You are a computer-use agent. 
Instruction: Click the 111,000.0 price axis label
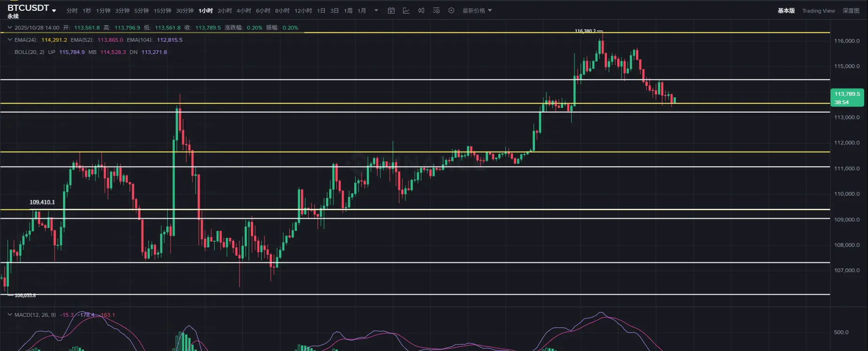click(x=847, y=168)
